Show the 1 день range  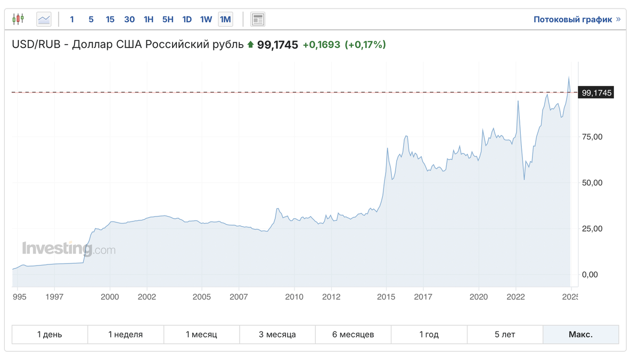click(50, 335)
